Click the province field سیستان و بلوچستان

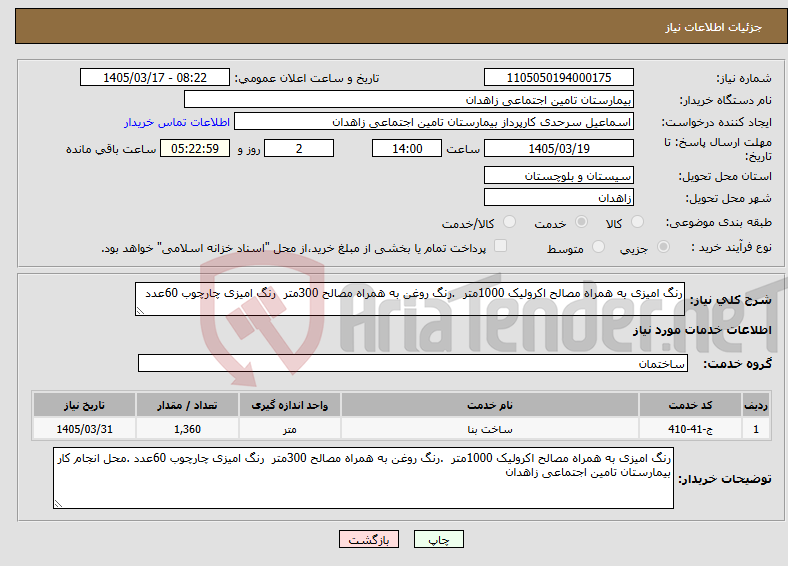(558, 175)
